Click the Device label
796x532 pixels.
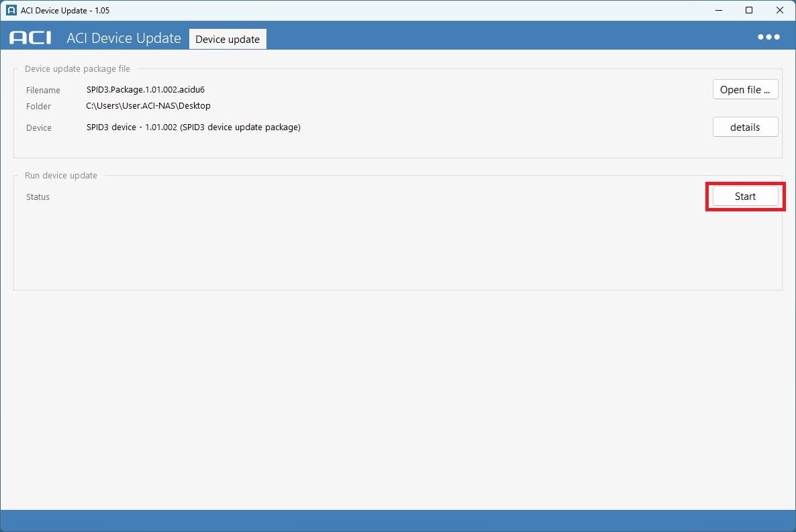click(x=39, y=128)
